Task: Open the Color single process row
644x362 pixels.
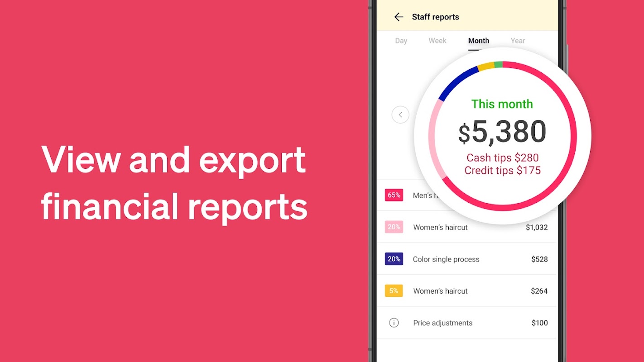Action: pyautogui.click(x=466, y=259)
